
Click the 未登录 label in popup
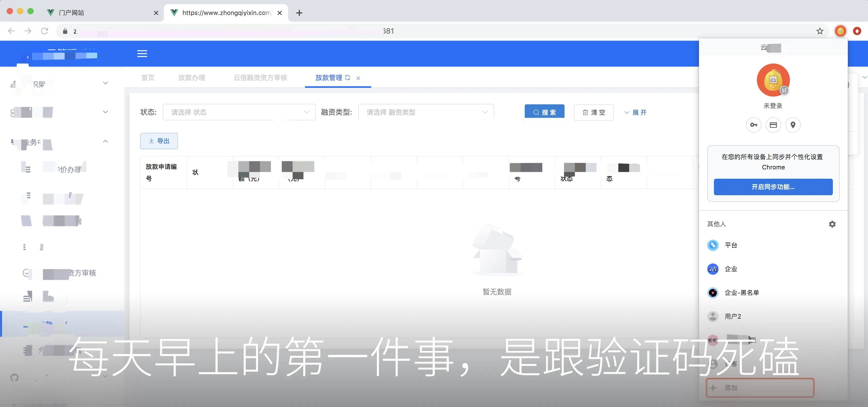[773, 106]
